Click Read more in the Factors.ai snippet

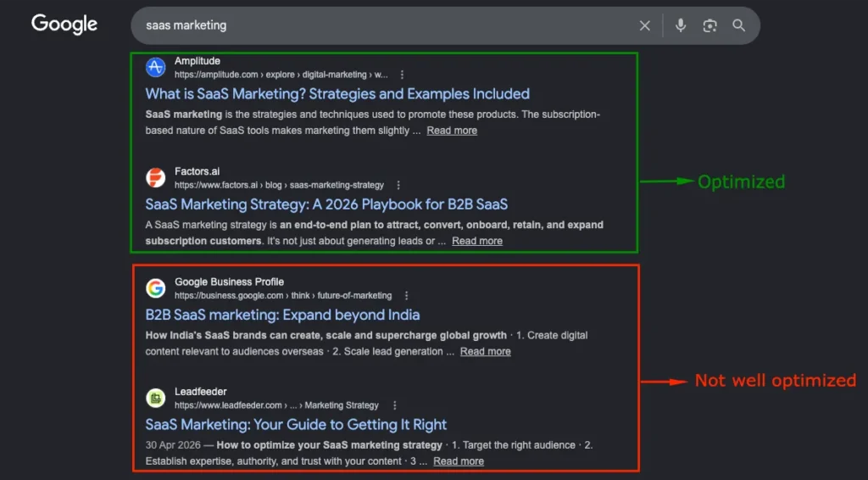[x=477, y=241]
